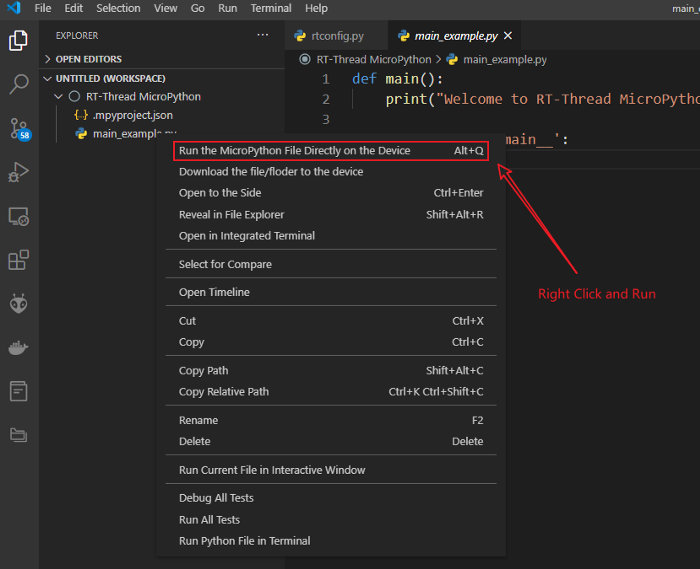700x569 pixels.
Task: Choose Open Timeline
Action: (x=331, y=292)
